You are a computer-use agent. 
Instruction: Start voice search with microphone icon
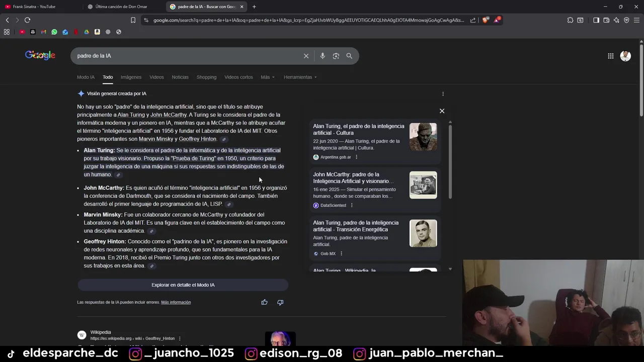tap(323, 56)
